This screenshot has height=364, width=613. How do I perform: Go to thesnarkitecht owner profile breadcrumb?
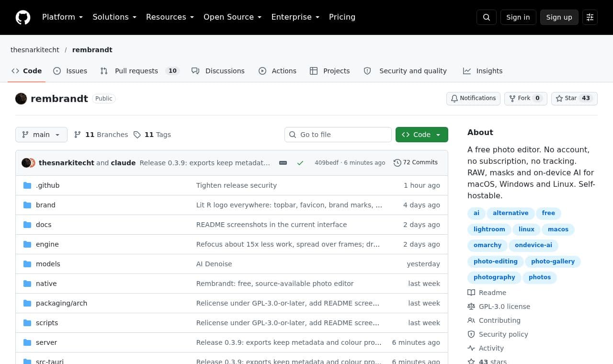(35, 50)
